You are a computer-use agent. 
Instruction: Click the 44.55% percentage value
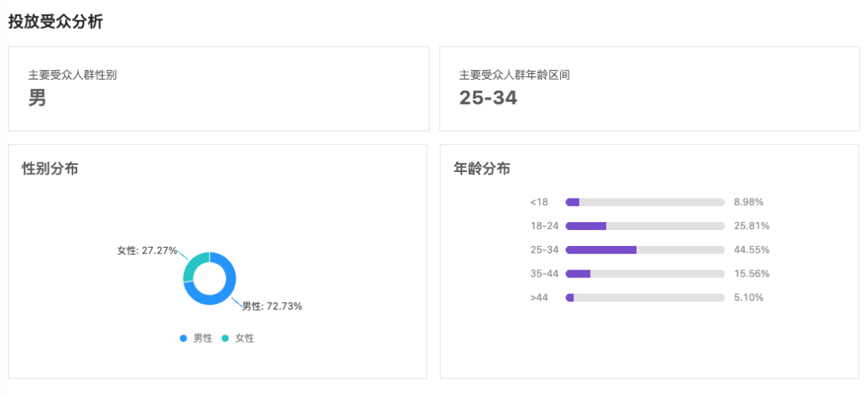point(751,250)
